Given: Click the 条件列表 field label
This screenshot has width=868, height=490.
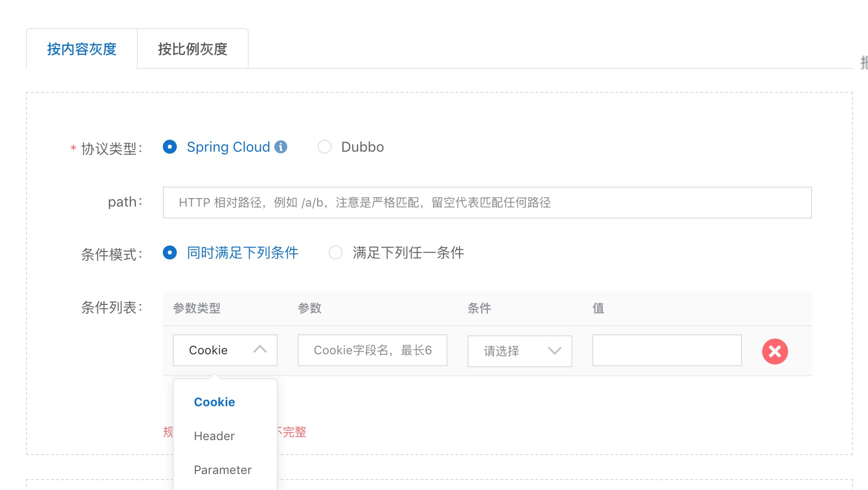Looking at the screenshot, I should (x=111, y=307).
